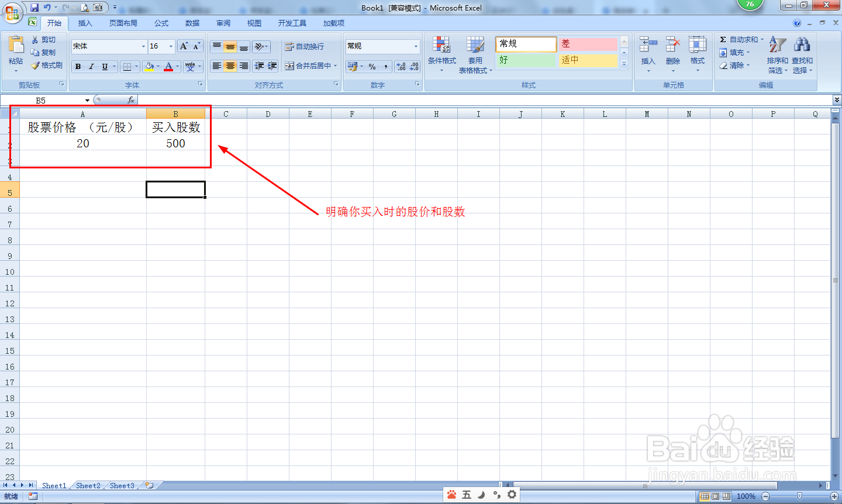Apply the 好 (Good) cell style
This screenshot has height=504, width=842.
(x=526, y=60)
